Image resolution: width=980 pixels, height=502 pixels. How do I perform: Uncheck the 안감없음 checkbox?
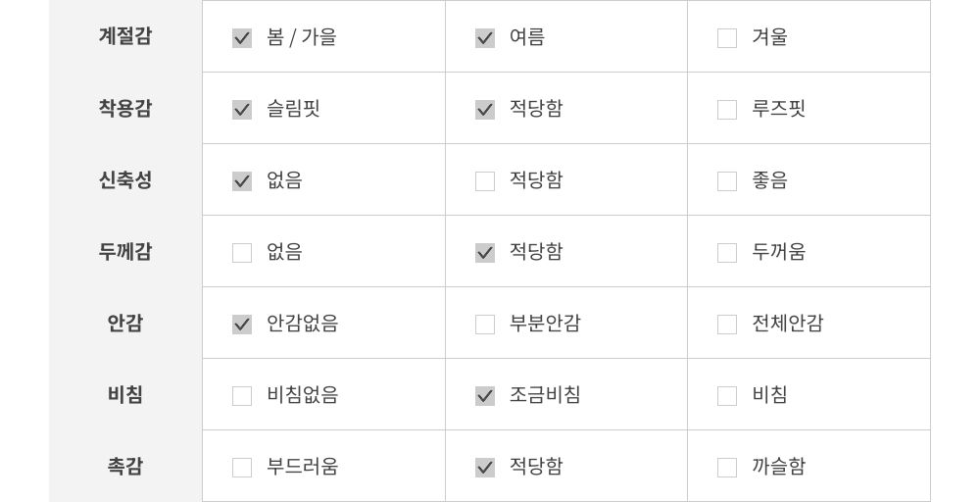click(x=242, y=325)
